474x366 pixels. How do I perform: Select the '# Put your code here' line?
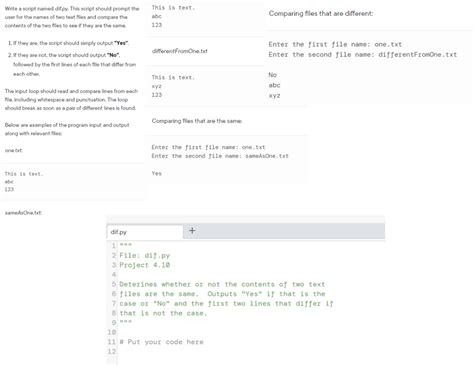[161, 342]
